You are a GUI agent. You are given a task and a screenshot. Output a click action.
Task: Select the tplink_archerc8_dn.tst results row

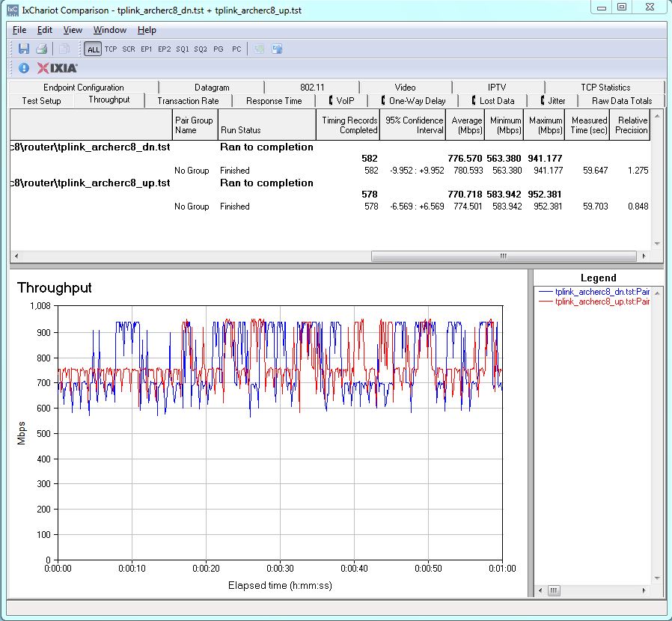(330, 147)
